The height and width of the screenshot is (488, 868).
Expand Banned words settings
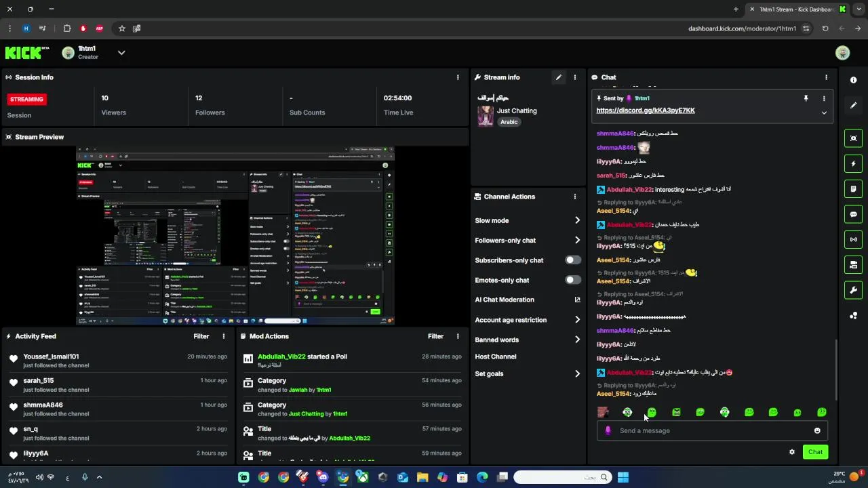pyautogui.click(x=578, y=340)
